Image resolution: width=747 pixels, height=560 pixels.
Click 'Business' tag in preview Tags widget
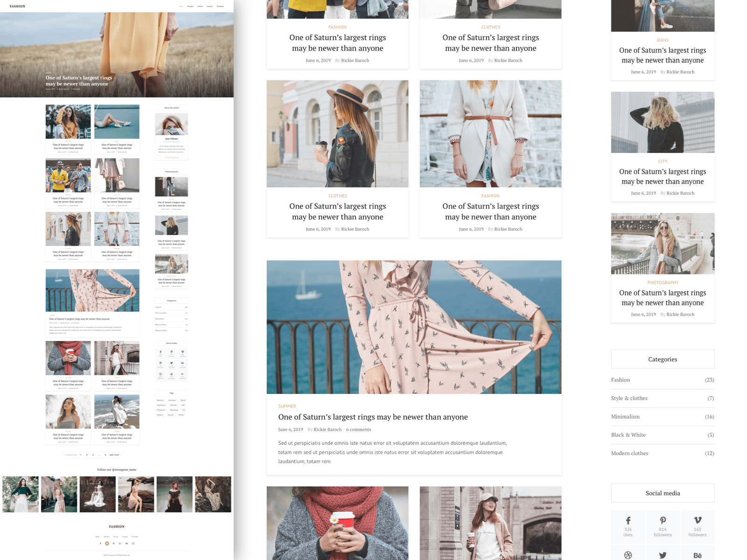(160, 400)
